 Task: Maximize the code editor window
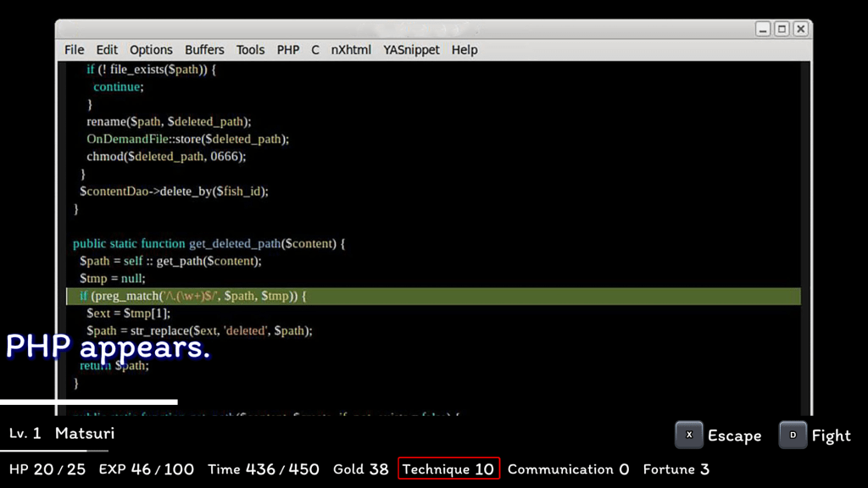[782, 29]
